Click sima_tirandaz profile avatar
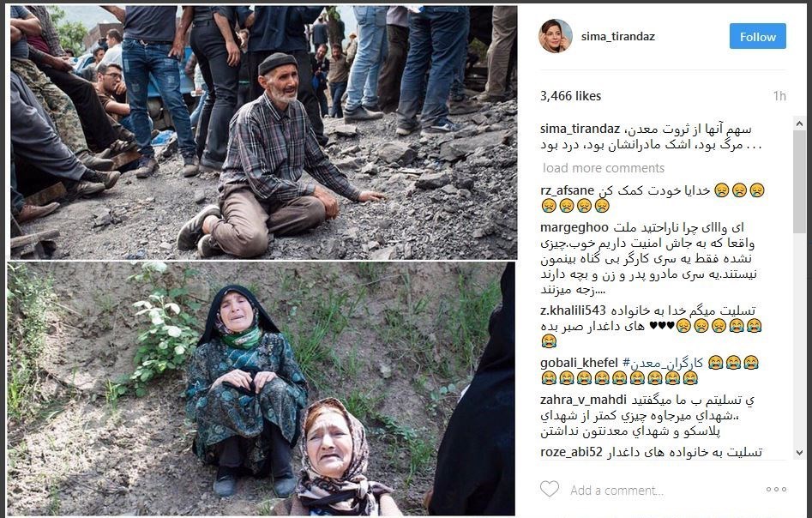 pyautogui.click(x=556, y=36)
